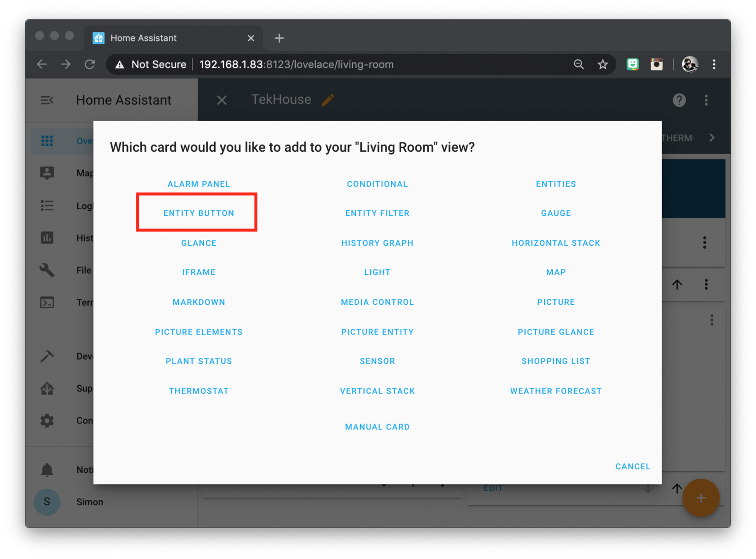
Task: Open Configuration via the gear icon
Action: click(47, 420)
